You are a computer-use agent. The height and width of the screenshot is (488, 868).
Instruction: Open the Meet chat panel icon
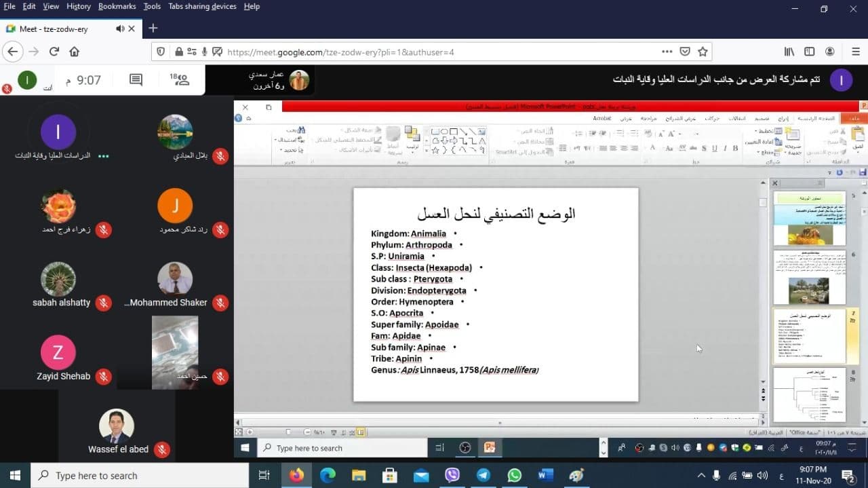[x=136, y=80]
